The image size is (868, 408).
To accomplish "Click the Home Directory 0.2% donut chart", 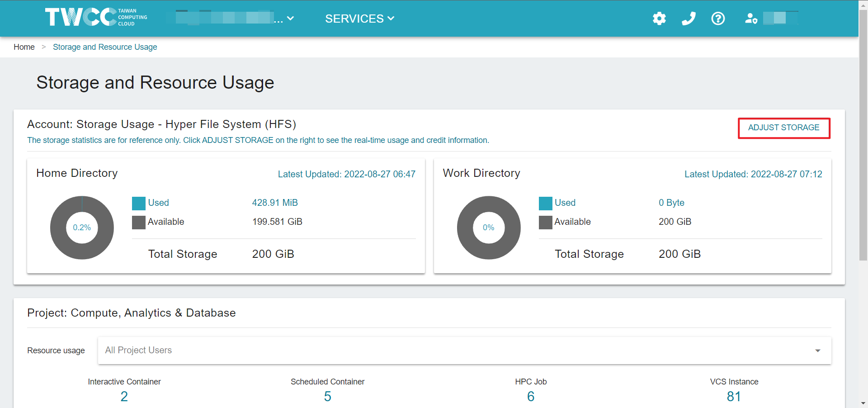I will 82,228.
